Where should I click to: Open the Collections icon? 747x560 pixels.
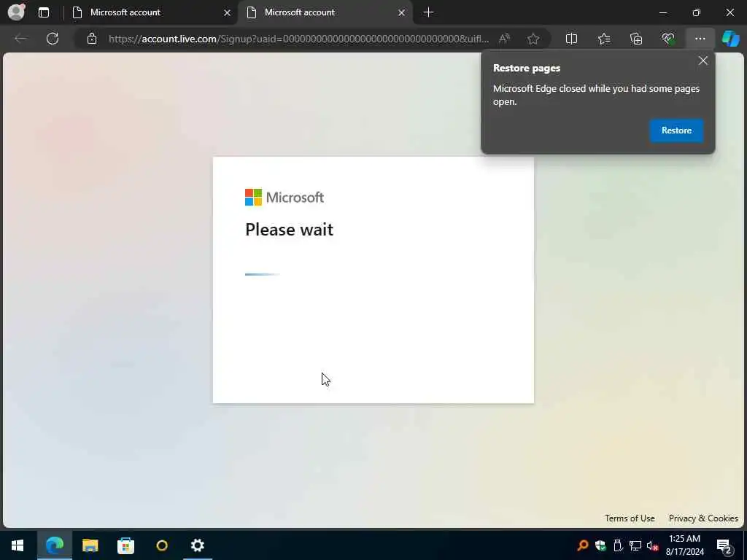636,39
